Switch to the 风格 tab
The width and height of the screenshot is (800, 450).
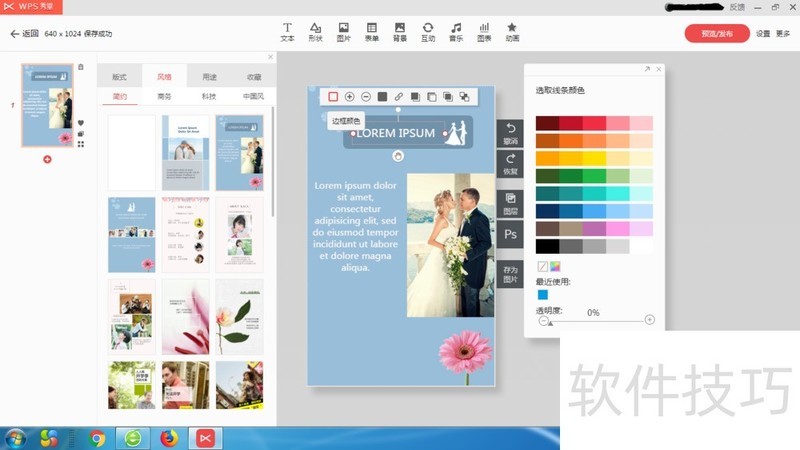[x=164, y=77]
